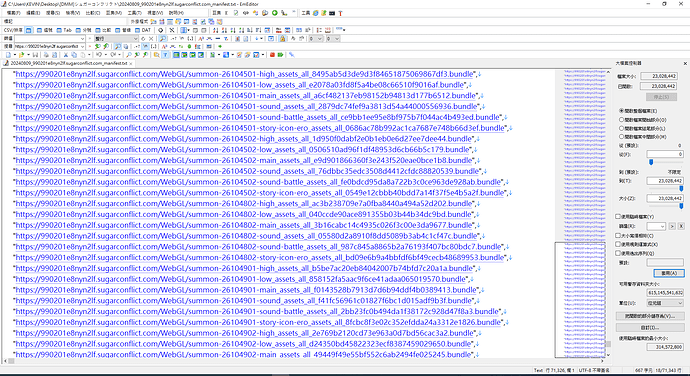Open the 編輯(E) Edit menu
Image resolution: width=690 pixels, height=376 pixels.
pyautogui.click(x=33, y=13)
